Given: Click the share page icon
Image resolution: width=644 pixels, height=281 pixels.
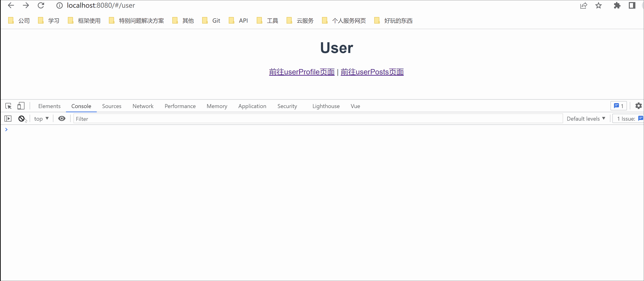Looking at the screenshot, I should (583, 6).
